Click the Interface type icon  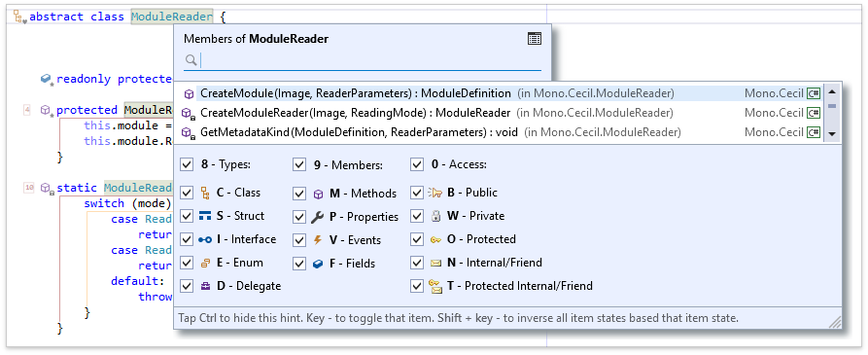(205, 240)
